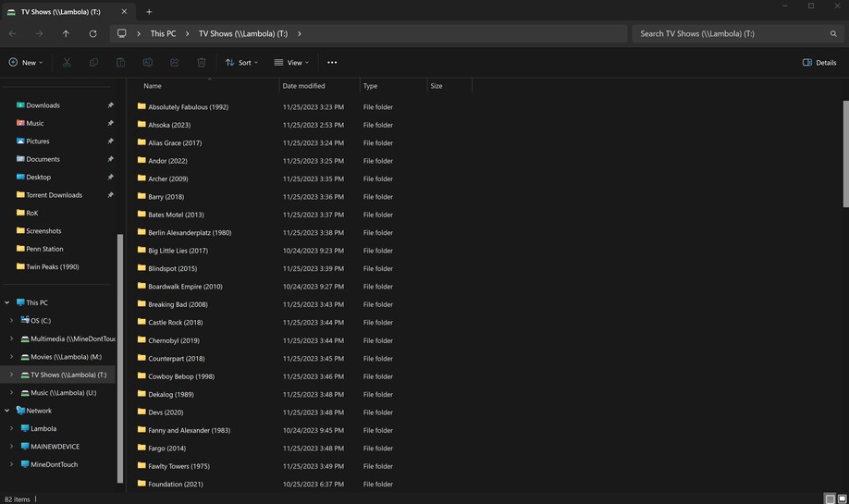This screenshot has height=504, width=849.
Task: Open the See more three-dots menu
Action: (x=332, y=62)
